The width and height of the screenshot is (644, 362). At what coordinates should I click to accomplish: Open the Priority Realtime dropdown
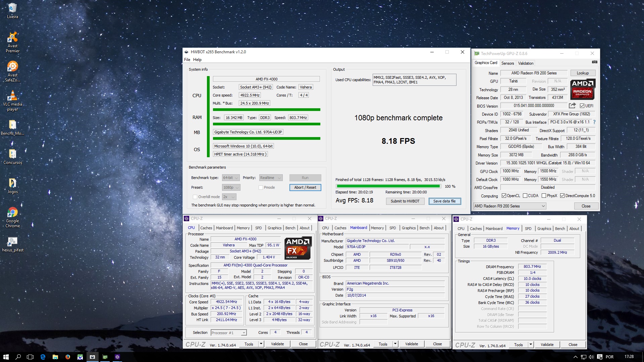[270, 178]
